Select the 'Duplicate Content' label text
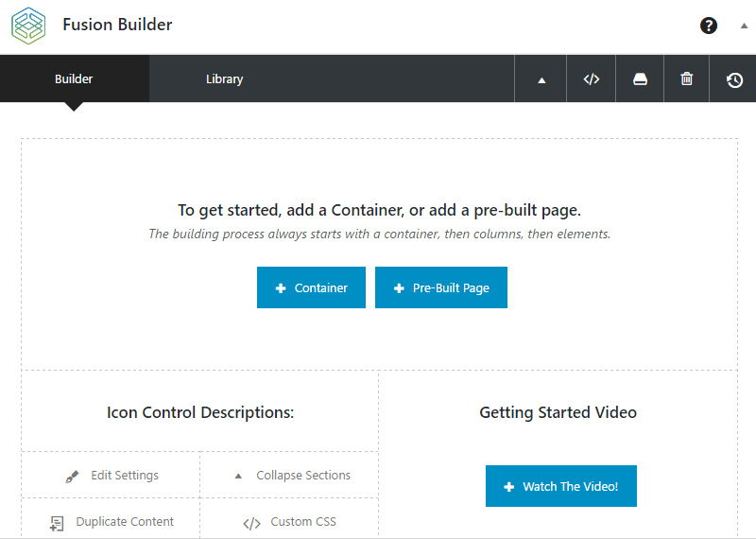This screenshot has width=756, height=539. coord(125,522)
